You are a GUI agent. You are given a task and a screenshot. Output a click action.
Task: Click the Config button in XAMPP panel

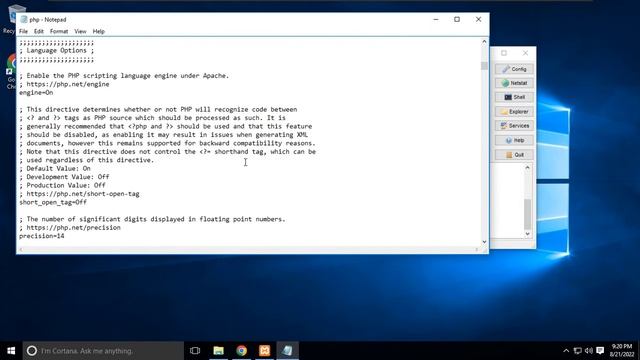pos(514,69)
